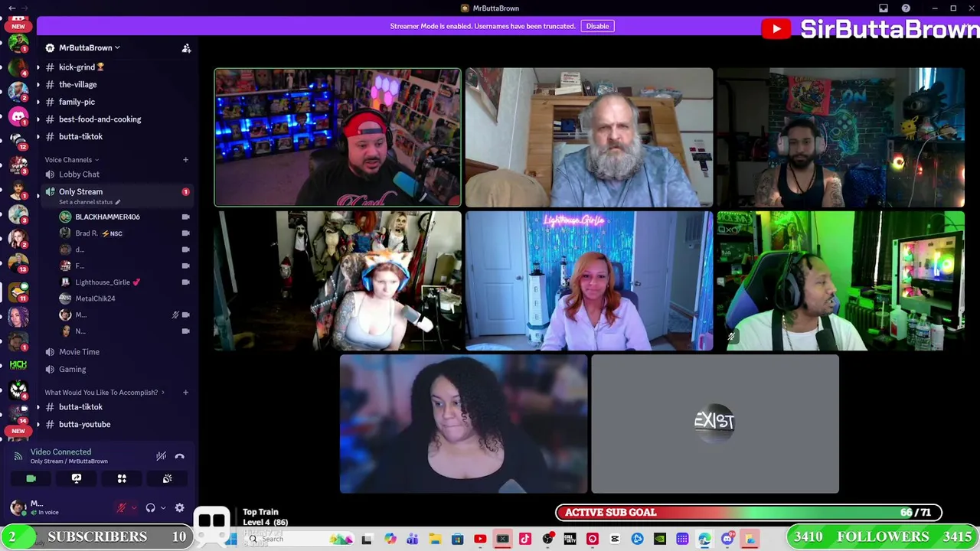980x551 pixels.
Task: Select the KICK server icon in server list
Action: 18,364
